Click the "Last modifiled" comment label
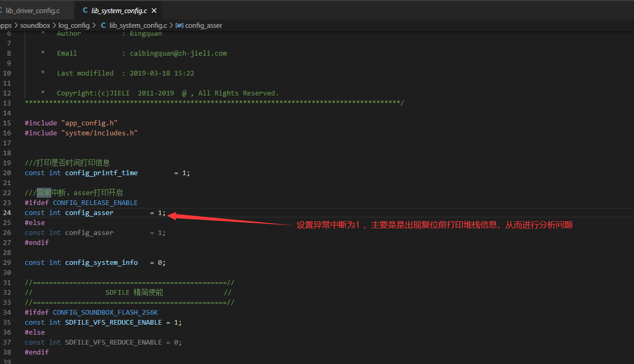The height and width of the screenshot is (364, 634). tap(85, 73)
